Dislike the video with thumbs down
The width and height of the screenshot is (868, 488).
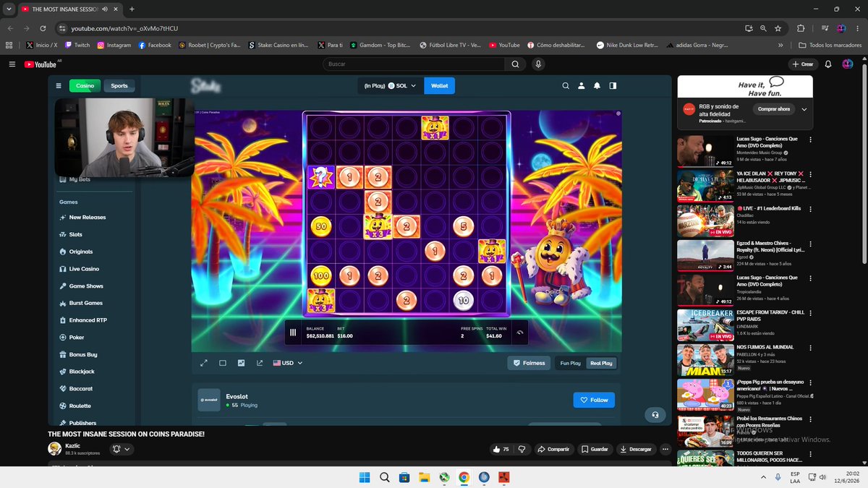(522, 449)
